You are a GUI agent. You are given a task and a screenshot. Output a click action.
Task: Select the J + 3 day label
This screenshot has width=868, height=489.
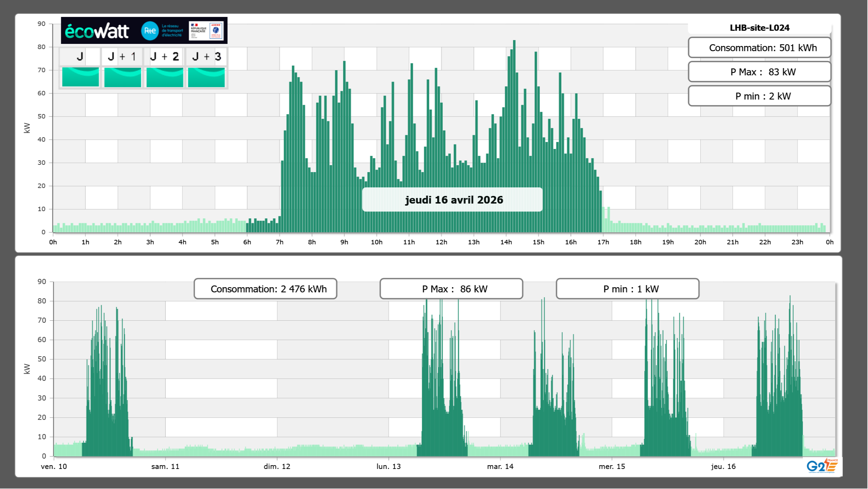point(206,56)
